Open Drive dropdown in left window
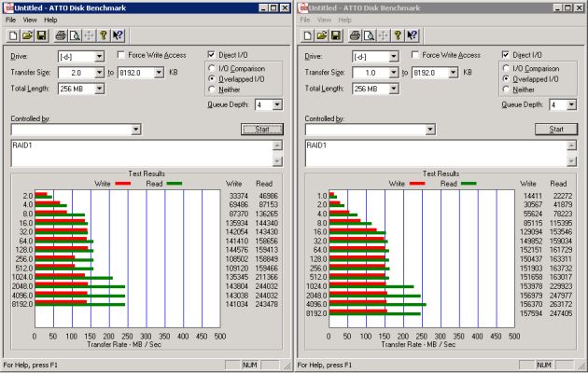Screen dimensions: 588x373 click(99, 57)
